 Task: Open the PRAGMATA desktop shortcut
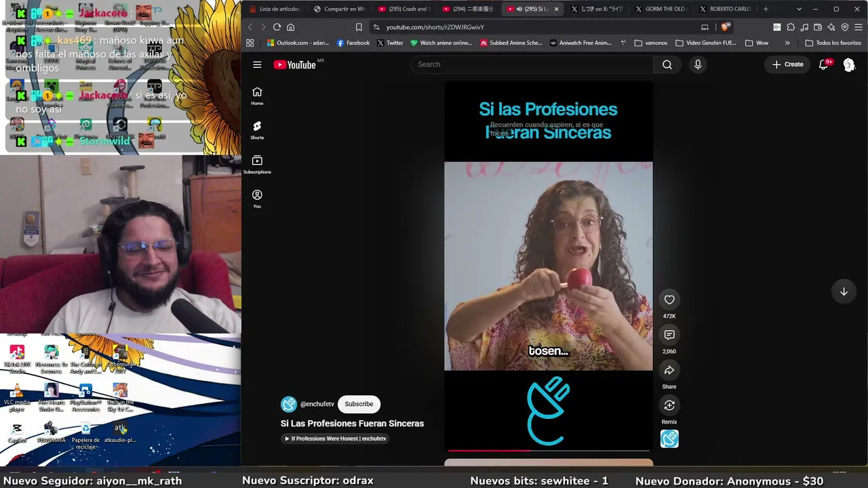click(52, 432)
